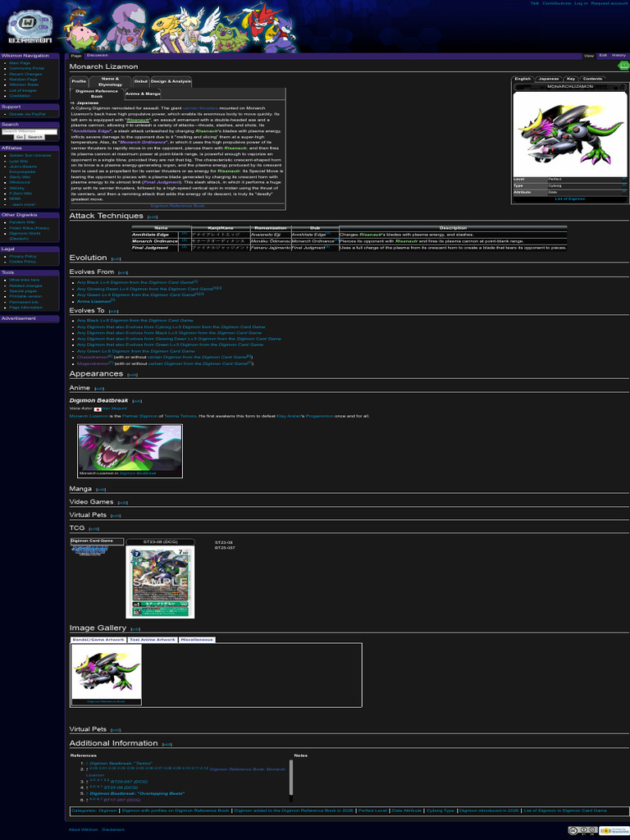Open the vernier thrusters link in the profile
630x840 pixels.
point(200,108)
